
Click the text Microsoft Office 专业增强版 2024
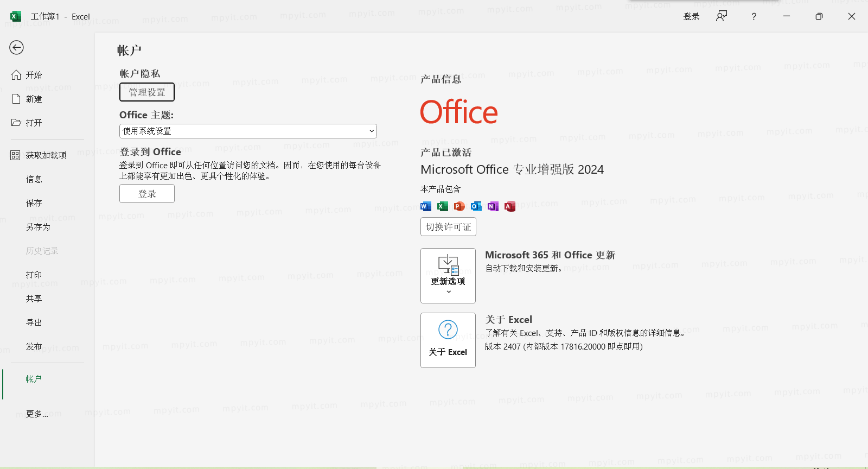tap(512, 169)
